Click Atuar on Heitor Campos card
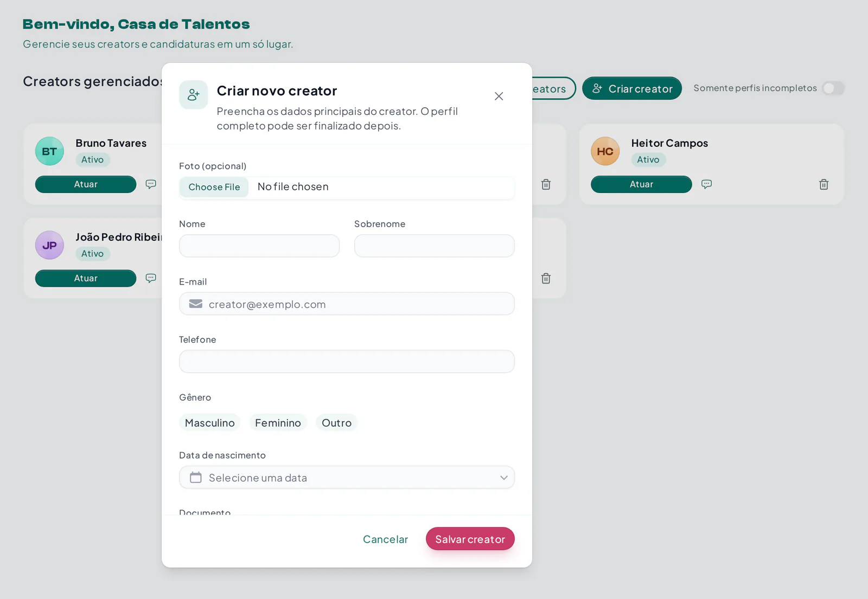Viewport: 868px width, 599px height. click(x=641, y=184)
